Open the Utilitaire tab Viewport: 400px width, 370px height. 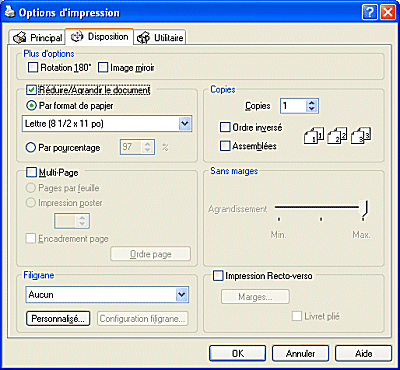pos(160,38)
